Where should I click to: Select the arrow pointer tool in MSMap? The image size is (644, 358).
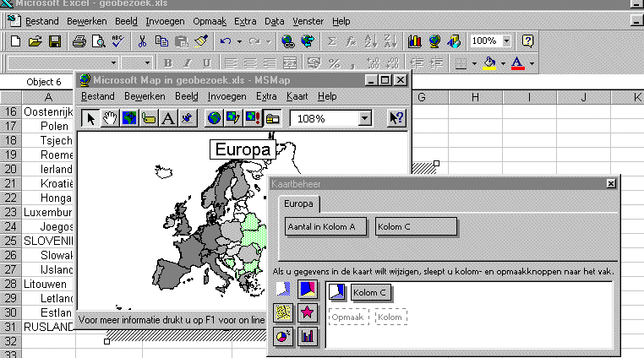tap(90, 118)
